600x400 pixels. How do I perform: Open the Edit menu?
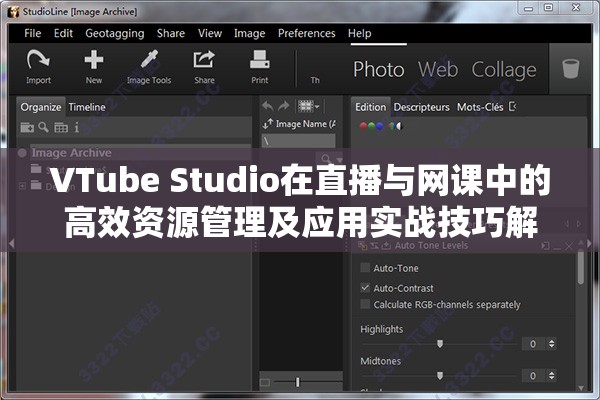point(63,33)
